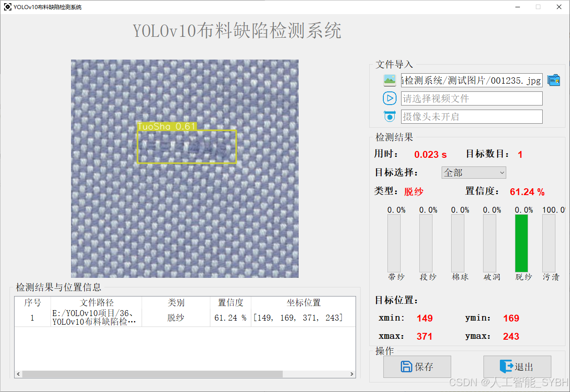Screen dimensions: 570x392
Task: Click the 带纱 confidence bar
Action: tap(394, 243)
